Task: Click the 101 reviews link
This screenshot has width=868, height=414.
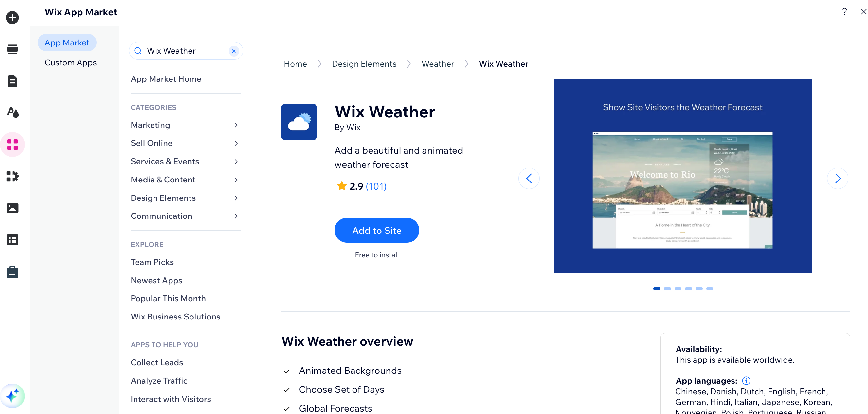Action: coord(376,186)
